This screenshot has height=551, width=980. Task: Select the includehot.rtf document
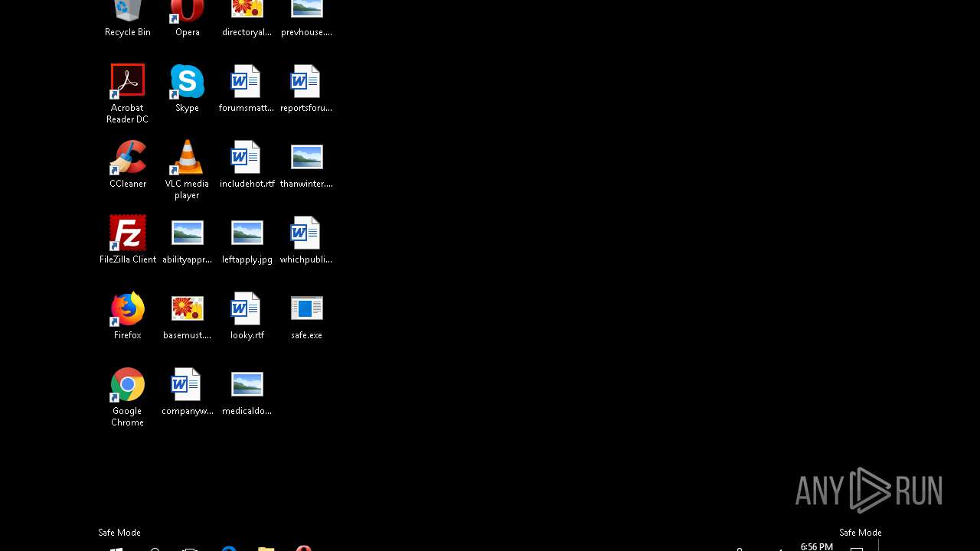(x=247, y=164)
